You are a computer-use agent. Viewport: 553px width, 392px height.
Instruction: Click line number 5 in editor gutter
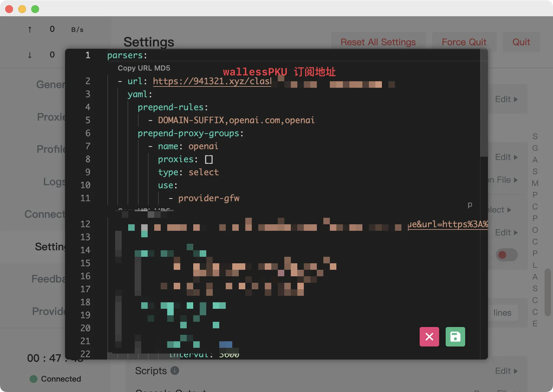(x=88, y=120)
